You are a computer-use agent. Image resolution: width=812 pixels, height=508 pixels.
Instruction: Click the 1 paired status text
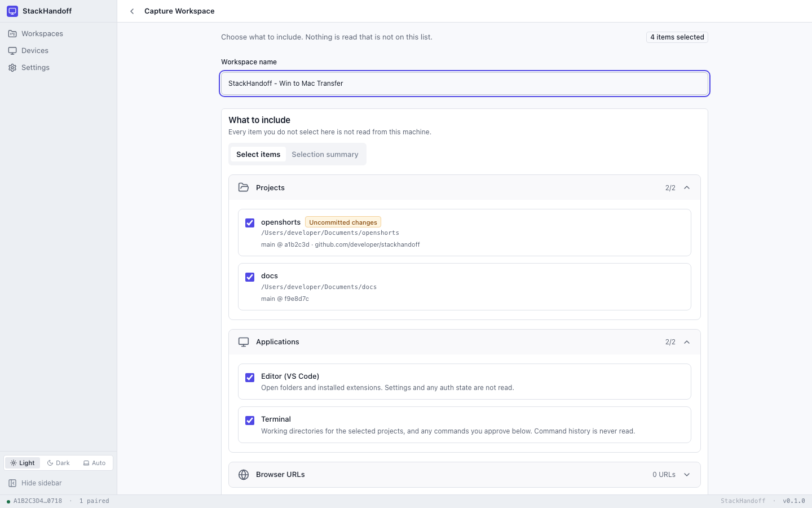(94, 501)
